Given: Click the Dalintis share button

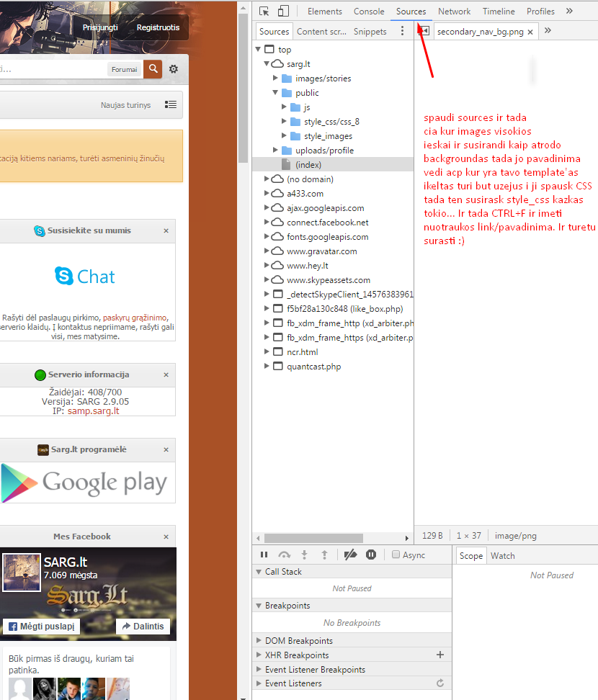Looking at the screenshot, I should tap(143, 627).
